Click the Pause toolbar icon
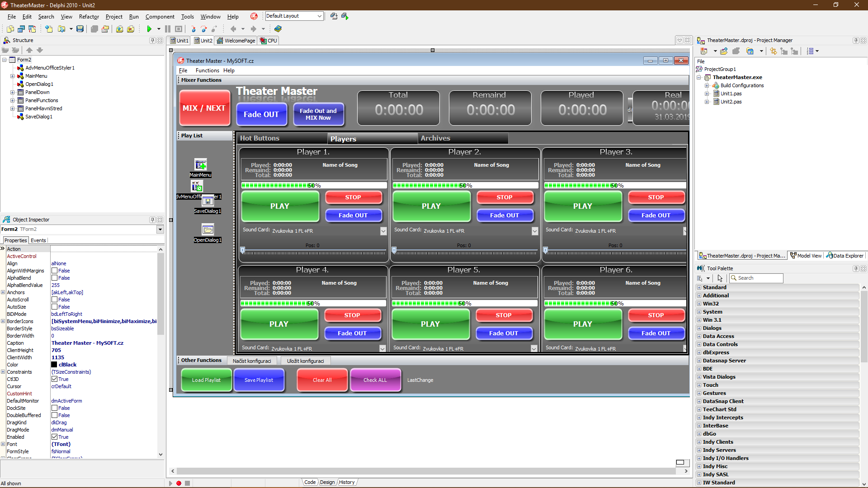 pyautogui.click(x=168, y=29)
